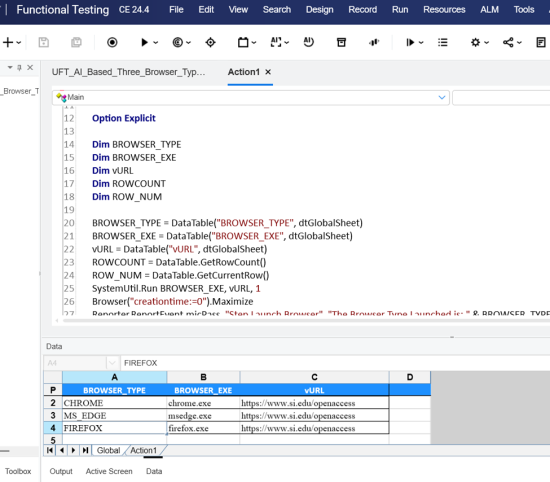Select the vURL column header cell
The height and width of the screenshot is (482, 550).
point(314,390)
